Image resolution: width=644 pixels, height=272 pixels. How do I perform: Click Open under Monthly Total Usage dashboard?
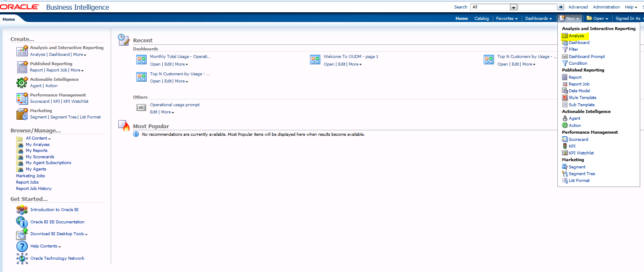click(155, 64)
